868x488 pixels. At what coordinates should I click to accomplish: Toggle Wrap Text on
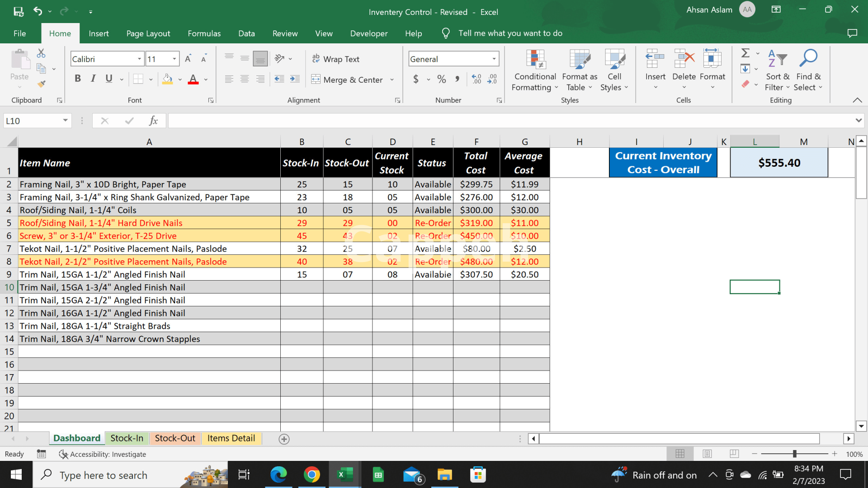[336, 59]
